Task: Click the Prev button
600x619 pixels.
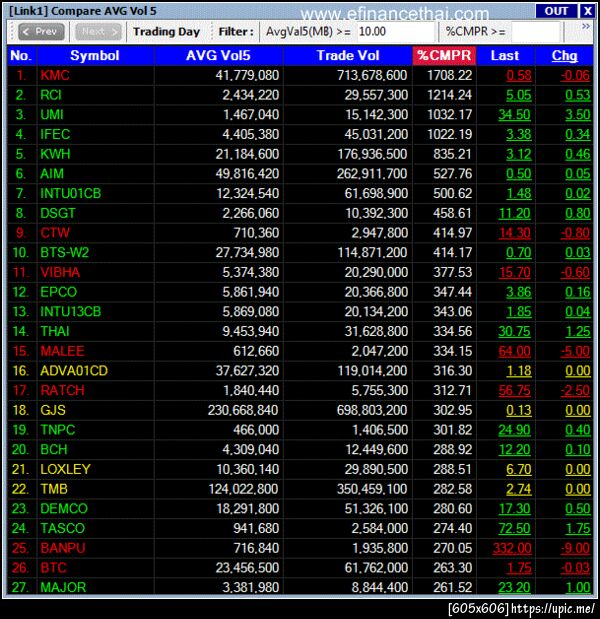Action: click(41, 32)
